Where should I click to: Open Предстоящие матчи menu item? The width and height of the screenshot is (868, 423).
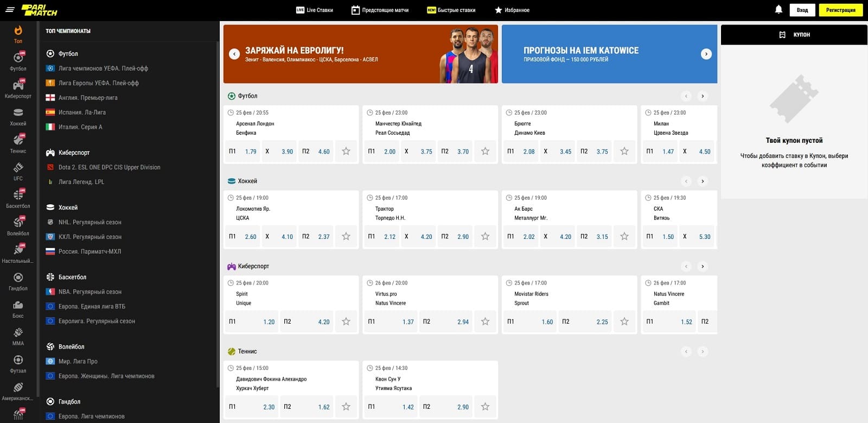(x=380, y=10)
